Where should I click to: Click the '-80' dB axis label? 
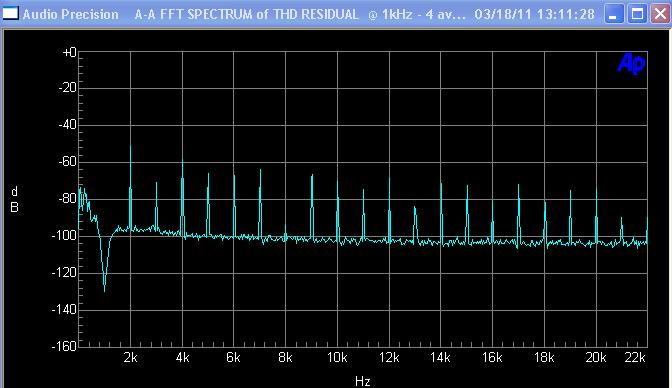click(x=67, y=199)
